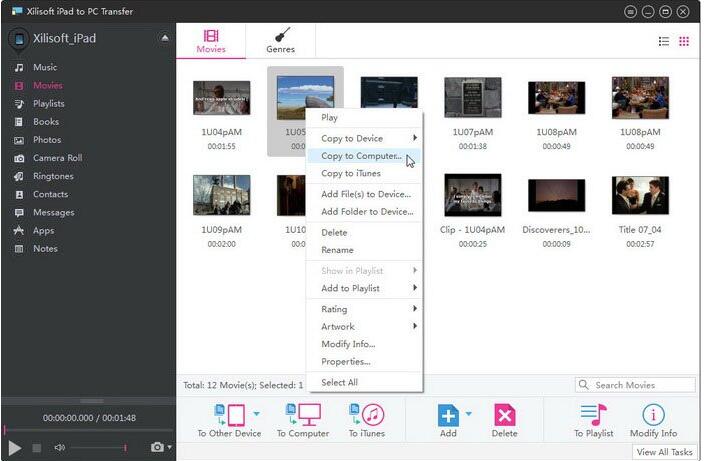Stop playback in the player
The image size is (704, 461).
pyautogui.click(x=37, y=448)
